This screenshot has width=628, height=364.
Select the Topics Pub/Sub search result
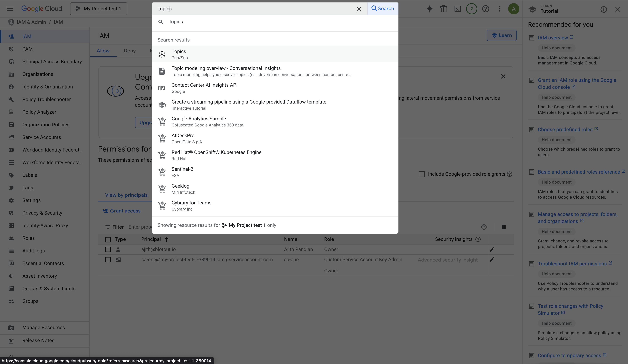click(179, 54)
